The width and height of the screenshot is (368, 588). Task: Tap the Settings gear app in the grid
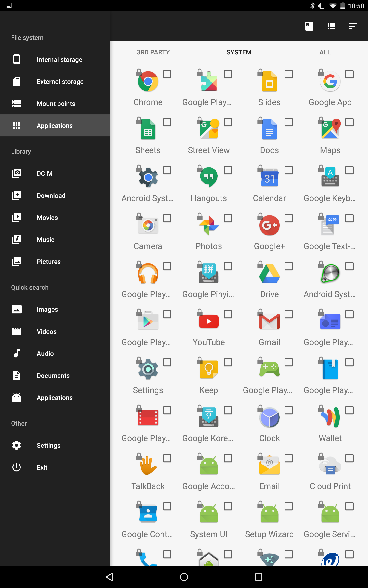pyautogui.click(x=148, y=369)
